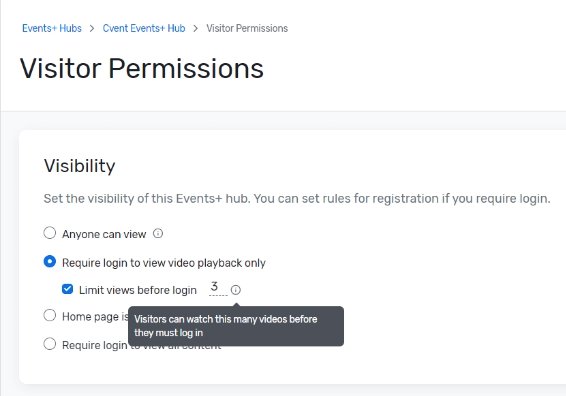This screenshot has height=396, width=566.
Task: Click the Visibility section heading
Action: click(79, 166)
